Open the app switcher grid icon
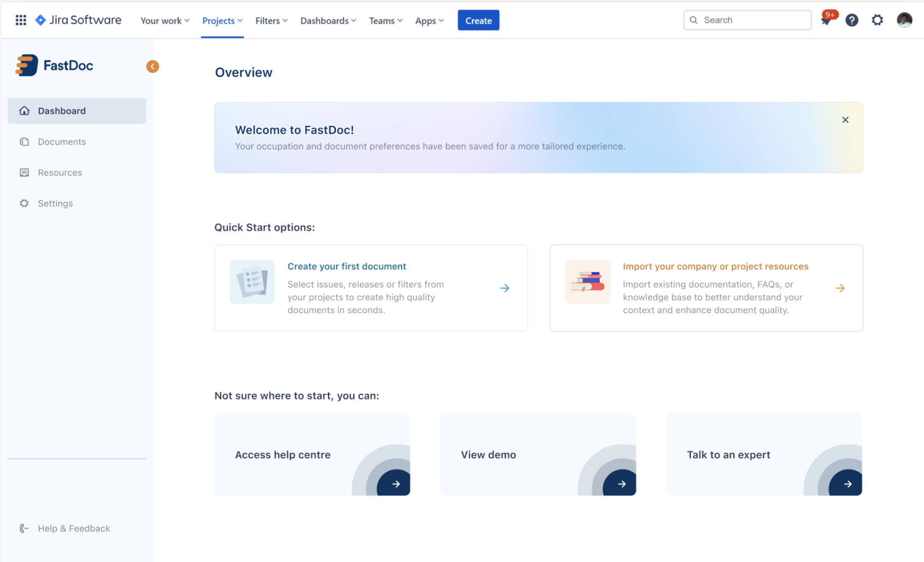 point(21,20)
